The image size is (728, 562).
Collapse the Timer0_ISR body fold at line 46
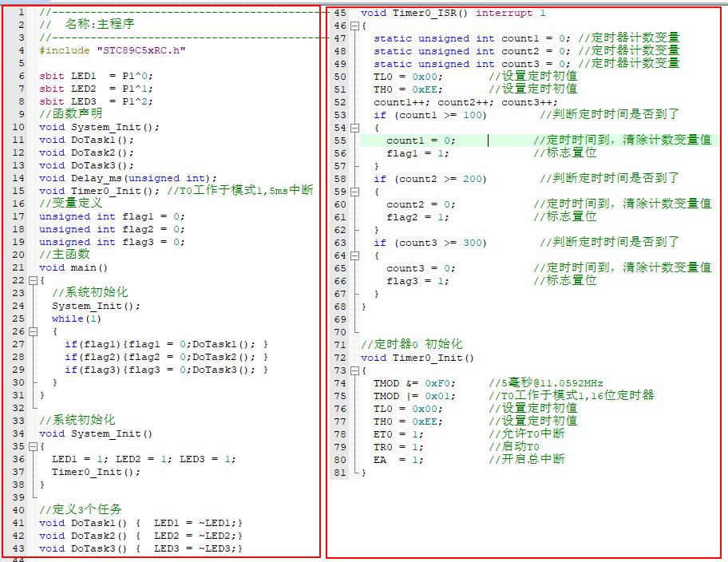[x=354, y=26]
